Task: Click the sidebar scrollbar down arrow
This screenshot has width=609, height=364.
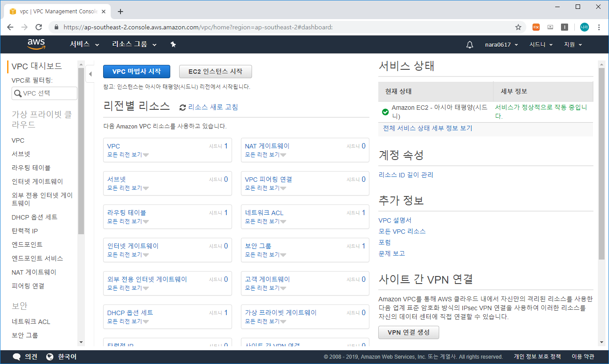Action: click(81, 342)
